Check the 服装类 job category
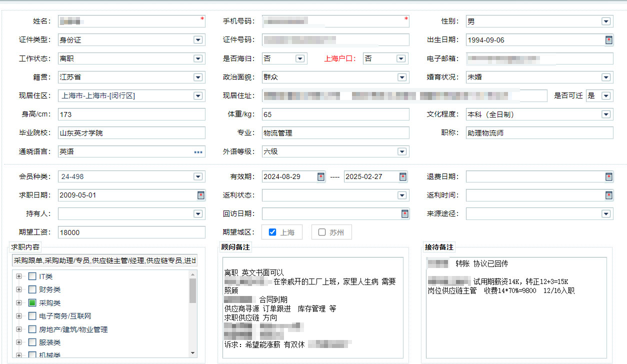The height and width of the screenshot is (364, 627). pyautogui.click(x=32, y=342)
